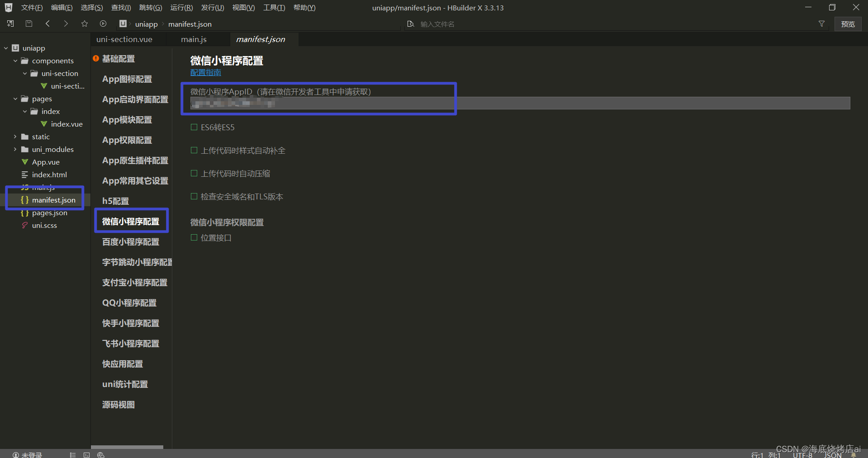Go forward with the right arrow icon
This screenshot has height=458, width=868.
click(66, 24)
